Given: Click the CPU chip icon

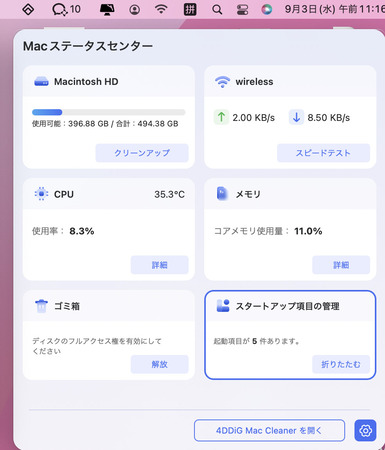Looking at the screenshot, I should click(41, 194).
